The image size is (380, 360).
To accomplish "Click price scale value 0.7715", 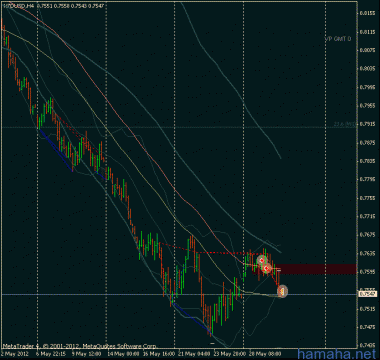I will [368, 217].
